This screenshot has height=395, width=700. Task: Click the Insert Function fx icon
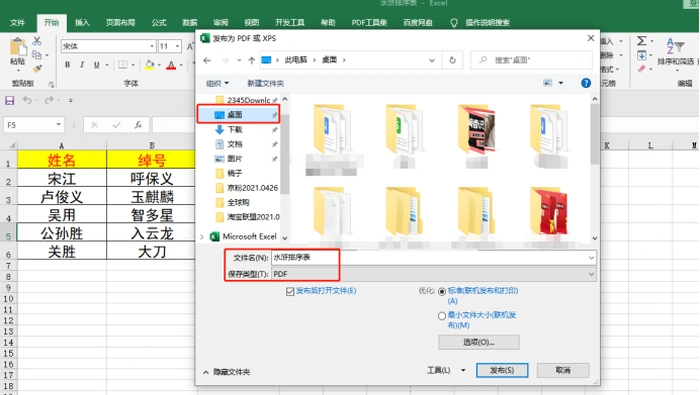[138, 125]
